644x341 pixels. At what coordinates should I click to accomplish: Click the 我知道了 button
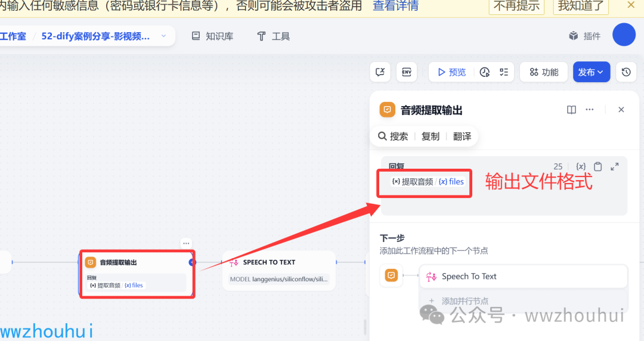(580, 6)
